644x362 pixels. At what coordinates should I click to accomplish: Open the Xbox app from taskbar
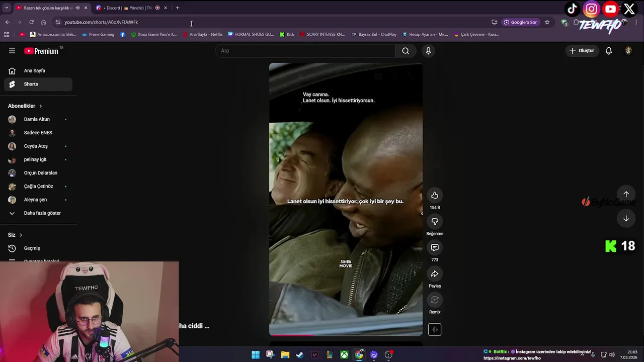coord(344,355)
